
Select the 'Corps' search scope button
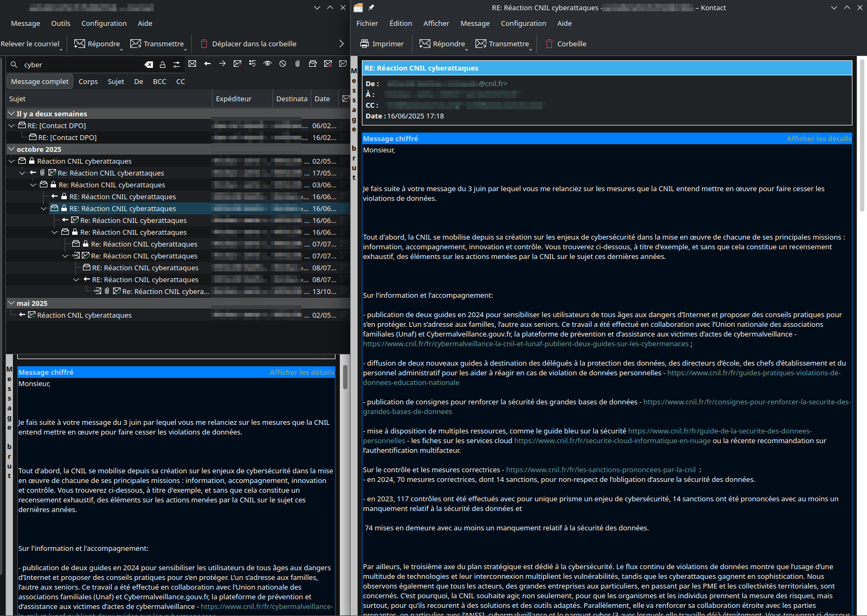point(88,81)
